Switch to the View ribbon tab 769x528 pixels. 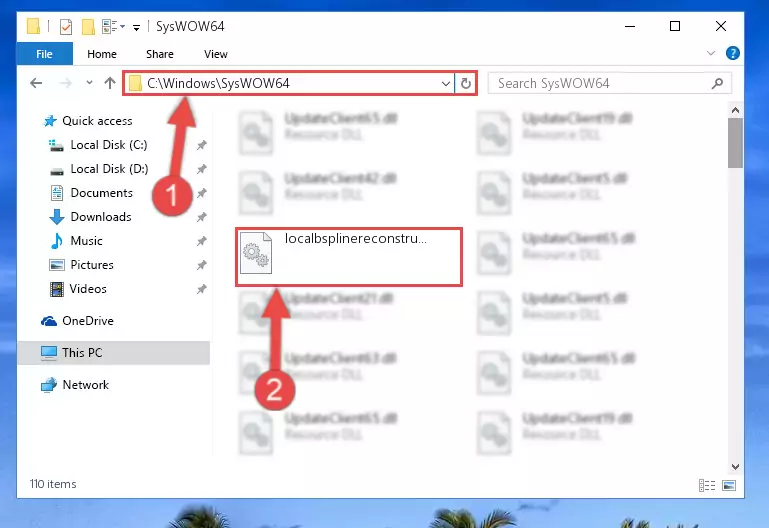pos(216,54)
